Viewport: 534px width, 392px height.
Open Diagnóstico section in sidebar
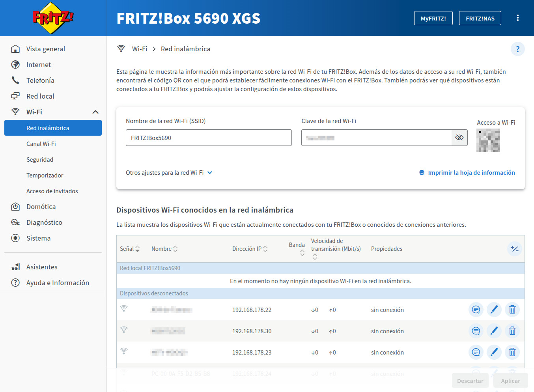point(53,222)
